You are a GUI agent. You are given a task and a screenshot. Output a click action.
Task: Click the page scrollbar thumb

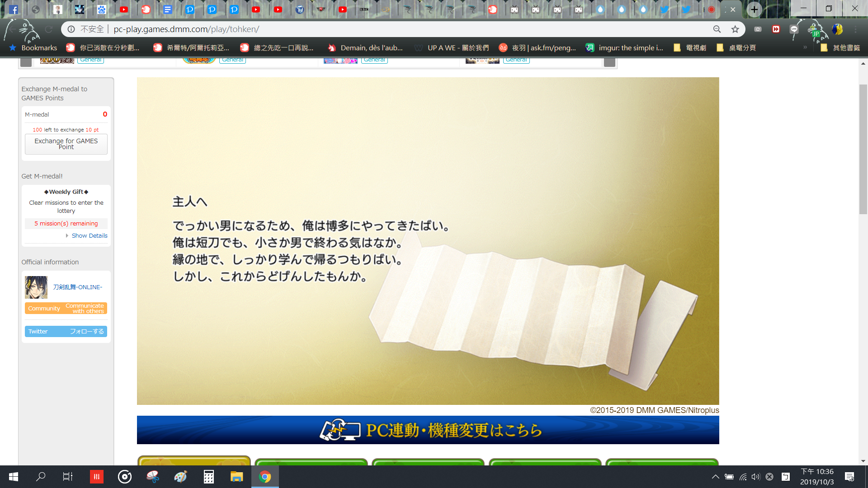tap(863, 149)
